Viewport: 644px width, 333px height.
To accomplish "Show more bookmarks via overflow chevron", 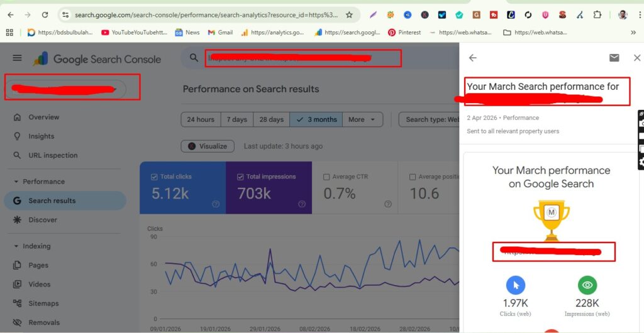I will click(633, 33).
